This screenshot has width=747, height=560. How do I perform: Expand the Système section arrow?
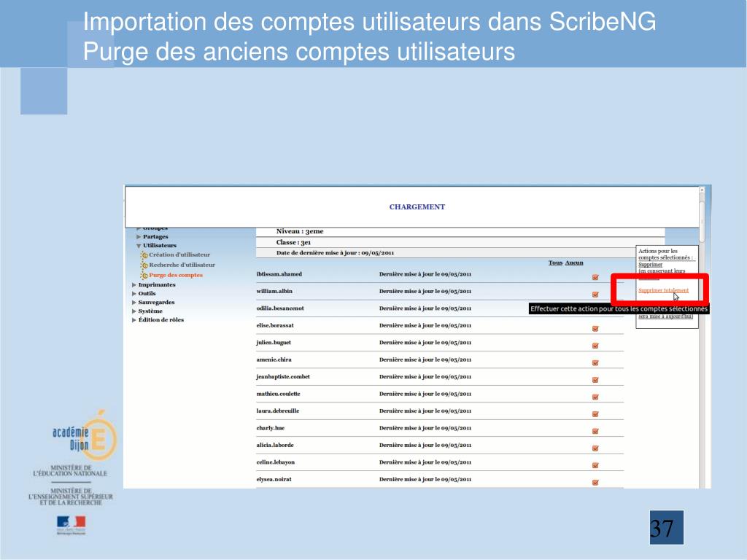tap(134, 311)
